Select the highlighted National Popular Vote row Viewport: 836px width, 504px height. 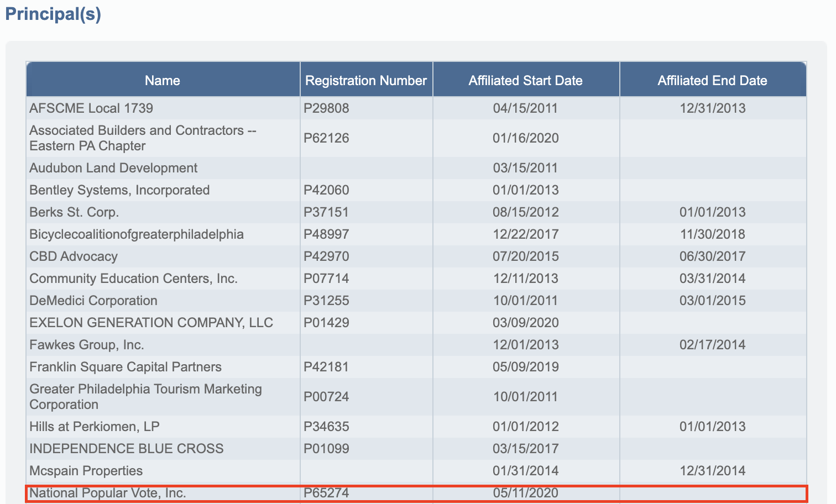(108, 493)
